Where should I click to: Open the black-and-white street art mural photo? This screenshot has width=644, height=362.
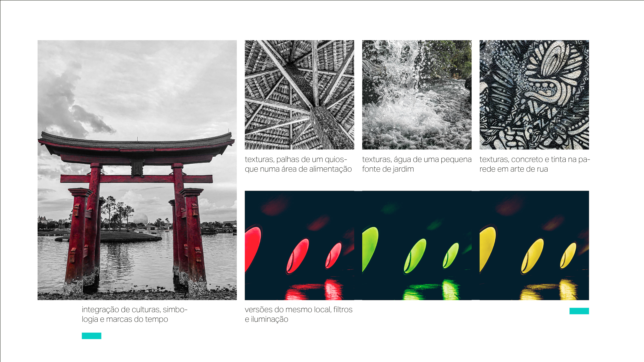534,95
